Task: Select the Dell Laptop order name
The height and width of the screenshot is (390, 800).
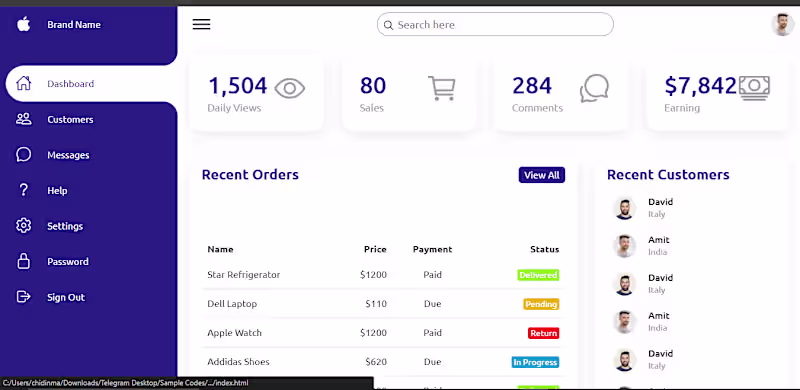Action: click(232, 304)
